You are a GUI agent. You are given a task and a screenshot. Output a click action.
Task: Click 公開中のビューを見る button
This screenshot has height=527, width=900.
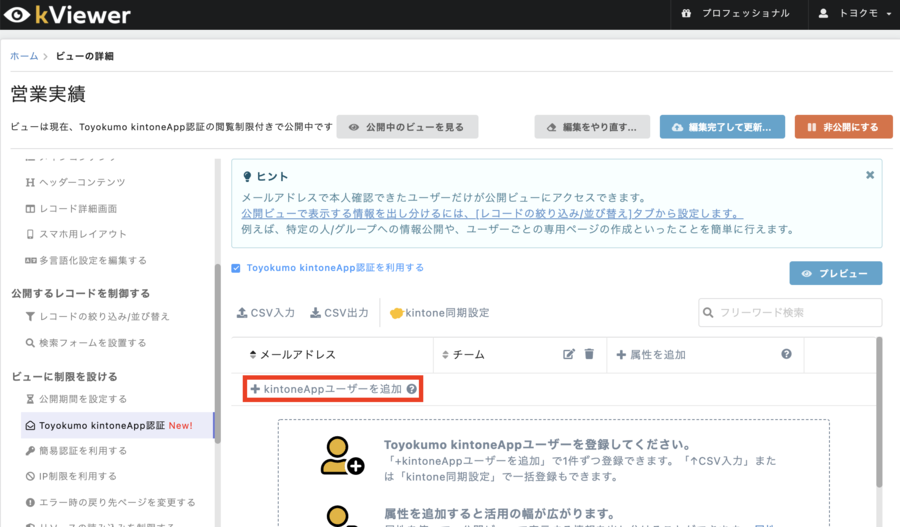[x=407, y=127]
